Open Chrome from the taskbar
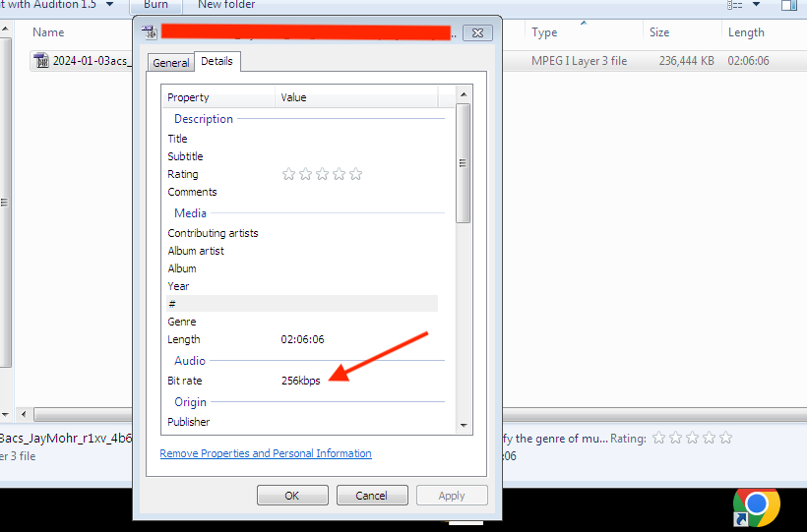 click(x=756, y=507)
